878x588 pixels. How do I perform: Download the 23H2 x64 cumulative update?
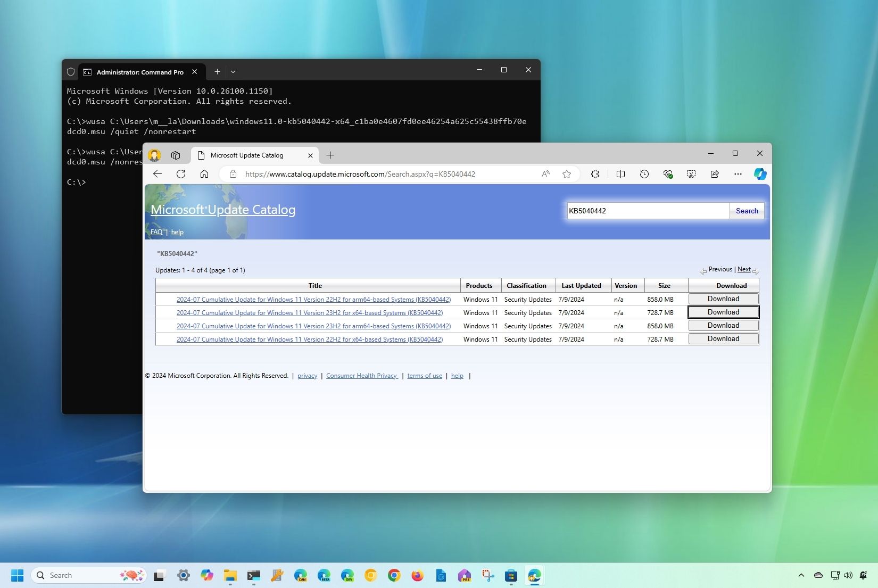(723, 312)
